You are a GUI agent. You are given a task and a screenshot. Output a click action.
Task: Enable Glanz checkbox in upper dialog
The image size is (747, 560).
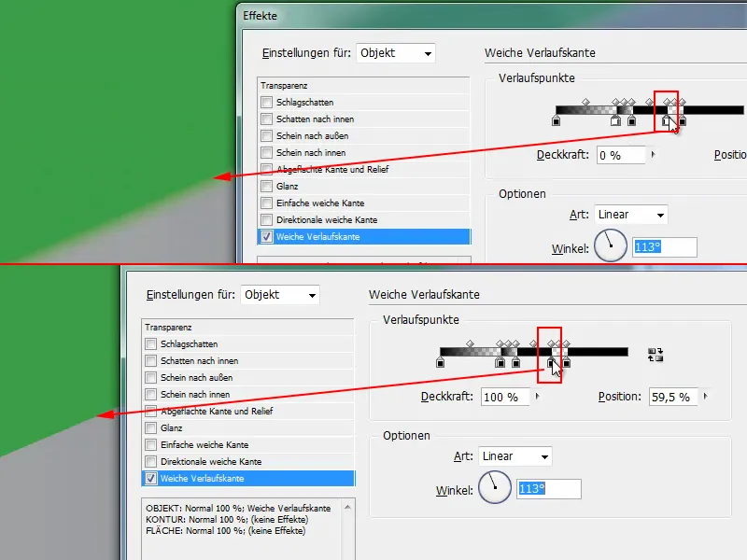pos(267,186)
